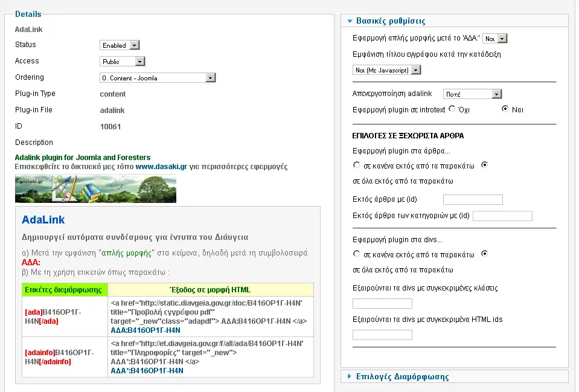Focus the 'Εκτός άρθρα με (id)' field

coord(473,200)
